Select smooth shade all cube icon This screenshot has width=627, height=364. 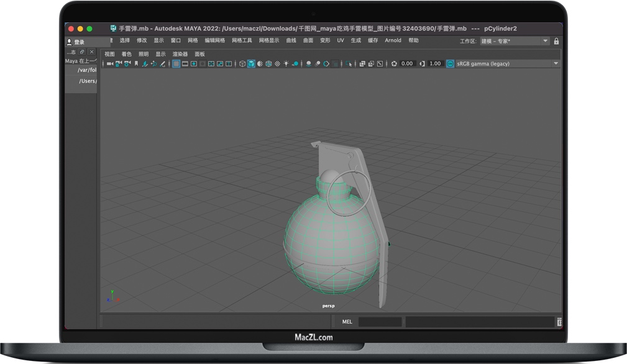pyautogui.click(x=251, y=63)
